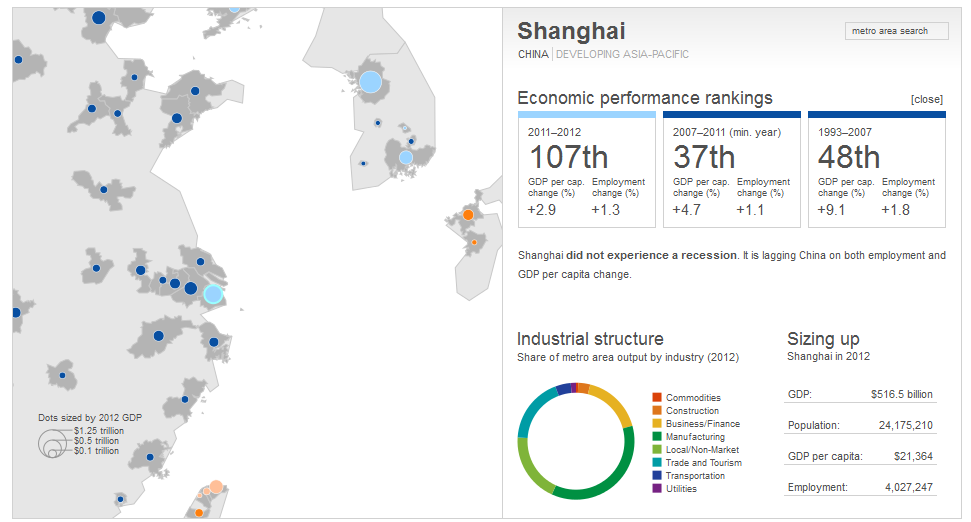Select the Business/Finance yellow legend swatch

656,424
